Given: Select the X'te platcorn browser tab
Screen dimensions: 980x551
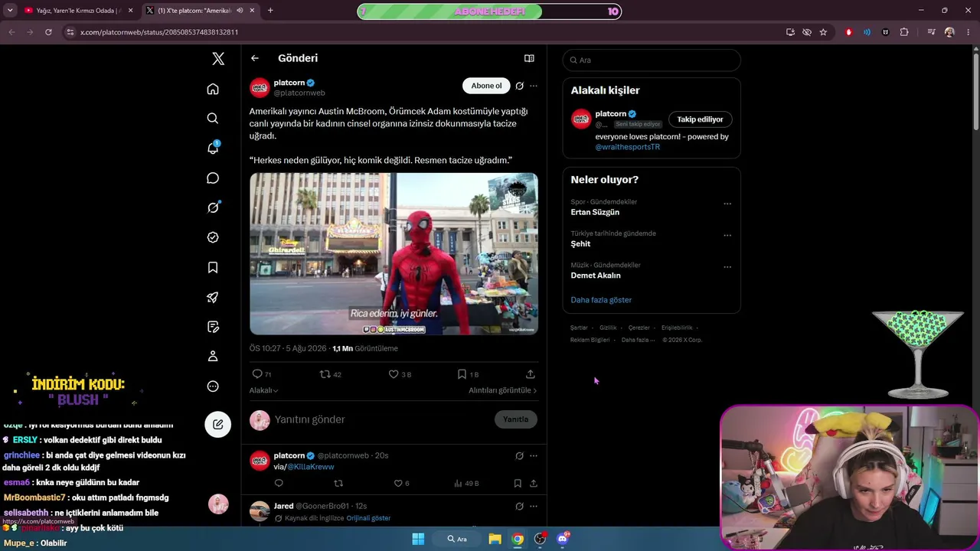Looking at the screenshot, I should (195, 11).
